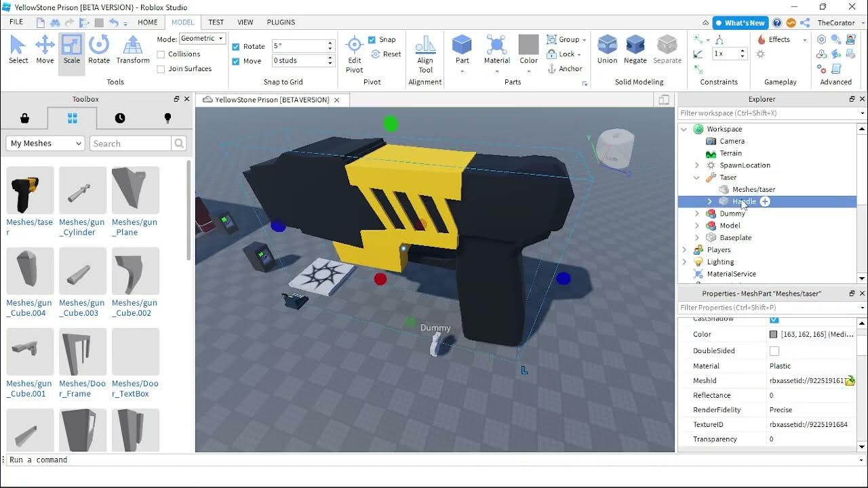Open the Meshes/gun_Plane toolbox item link
Screen dimensions: 868x488
[134, 227]
